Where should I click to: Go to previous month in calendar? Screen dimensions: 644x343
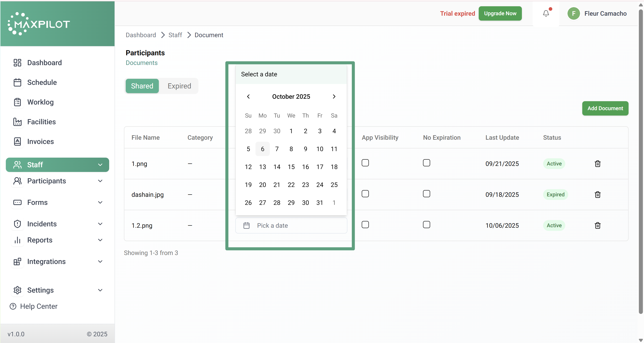click(x=248, y=96)
